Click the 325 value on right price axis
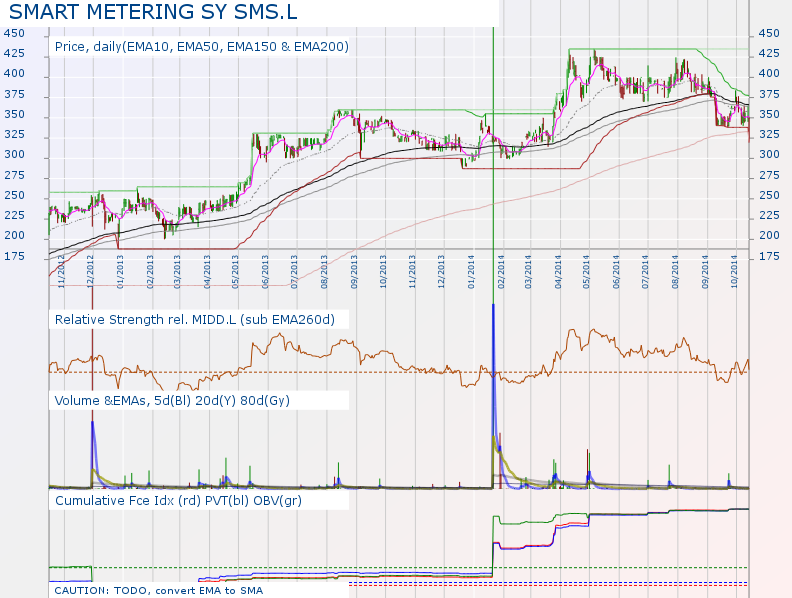The width and height of the screenshot is (792, 598). pyautogui.click(x=769, y=135)
